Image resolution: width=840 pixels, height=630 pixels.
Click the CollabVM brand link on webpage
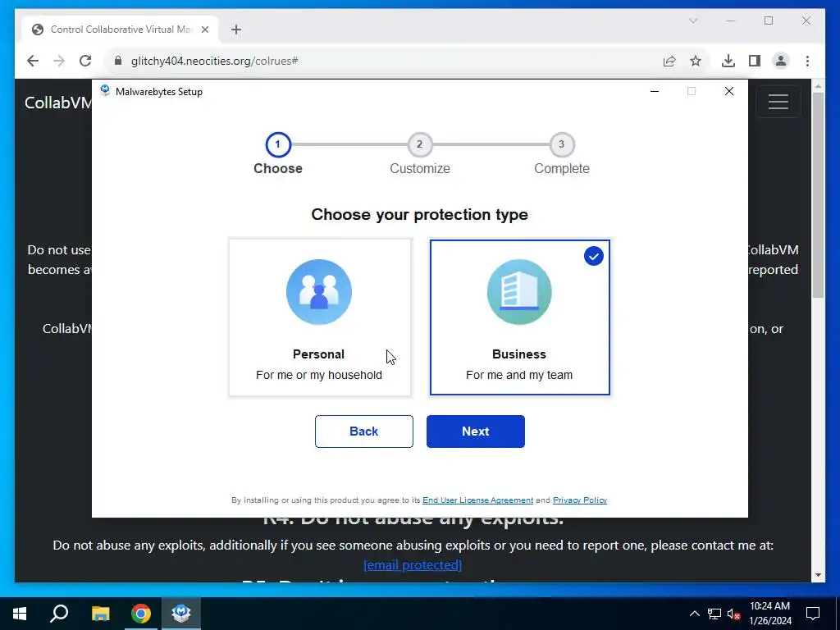click(58, 103)
